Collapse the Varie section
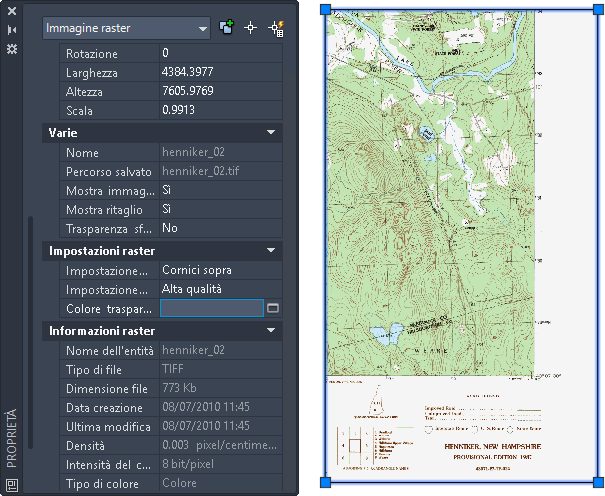Screen dimensions: 605x496 pyautogui.click(x=271, y=133)
